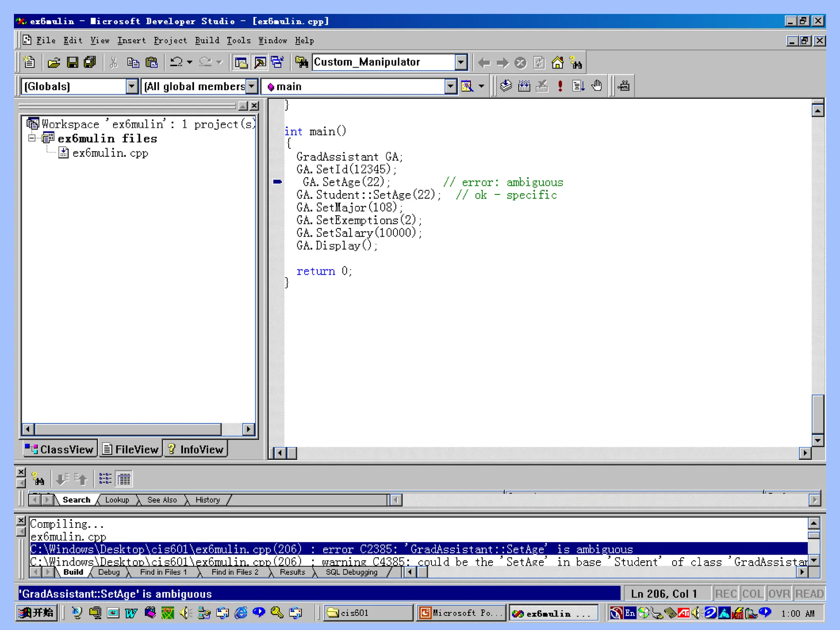840x630 pixels.
Task: Click the InfoViewer next-topic arrow icon
Action: click(63, 479)
